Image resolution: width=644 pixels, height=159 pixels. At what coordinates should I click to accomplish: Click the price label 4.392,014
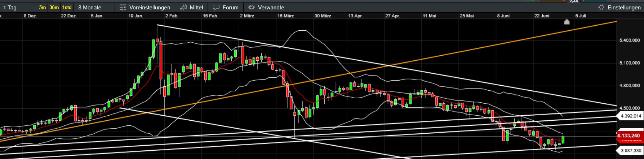[630, 116]
